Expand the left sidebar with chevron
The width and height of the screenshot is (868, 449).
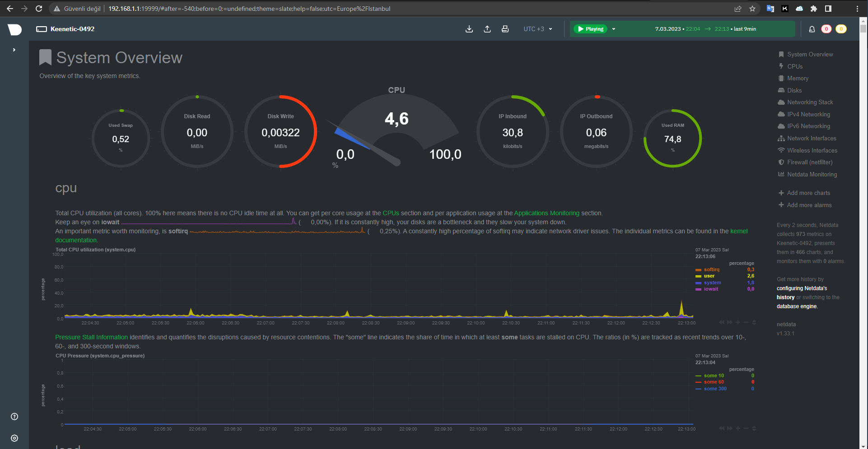coord(14,50)
